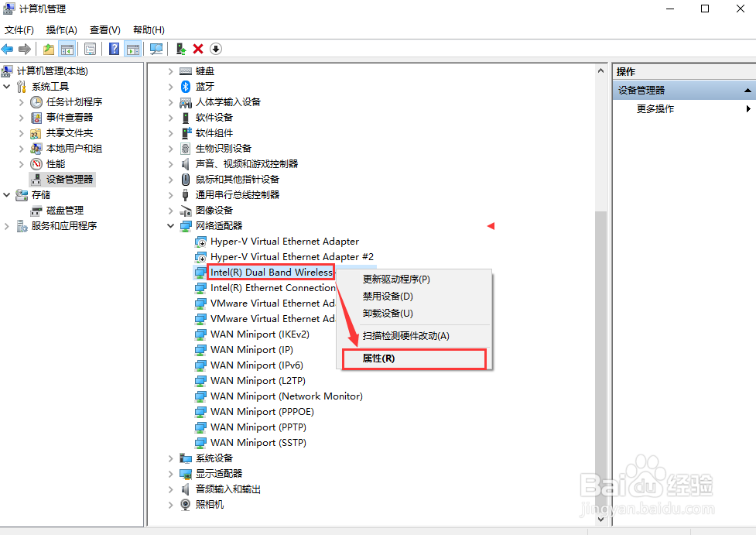The height and width of the screenshot is (535, 756).
Task: Select Hyper-V Virtual Ethernet Adapter #2
Action: tap(292, 256)
